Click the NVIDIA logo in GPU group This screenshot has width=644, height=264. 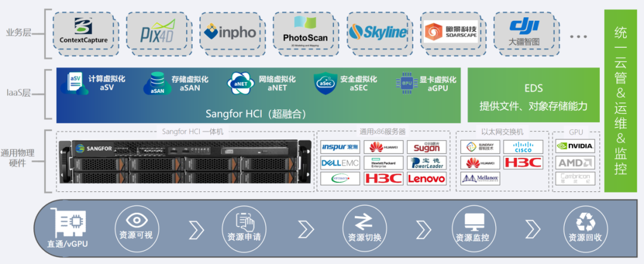[575, 146]
